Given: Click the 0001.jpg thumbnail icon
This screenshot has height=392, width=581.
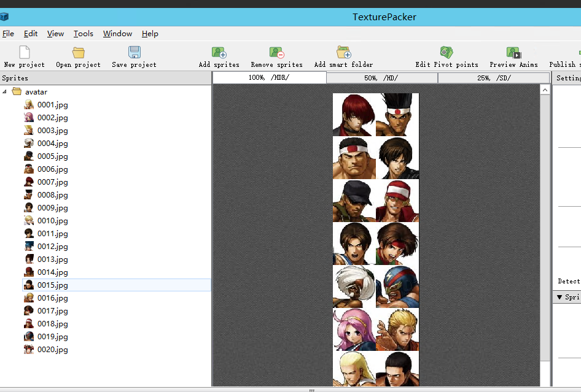Looking at the screenshot, I should [29, 105].
